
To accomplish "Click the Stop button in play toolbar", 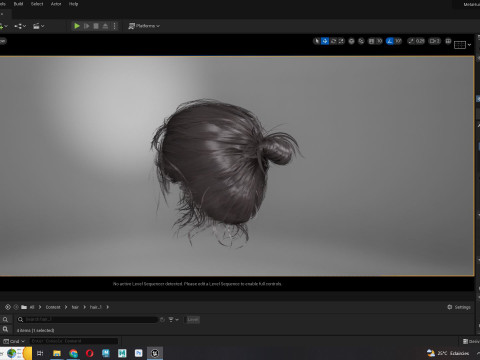I will 96,26.
